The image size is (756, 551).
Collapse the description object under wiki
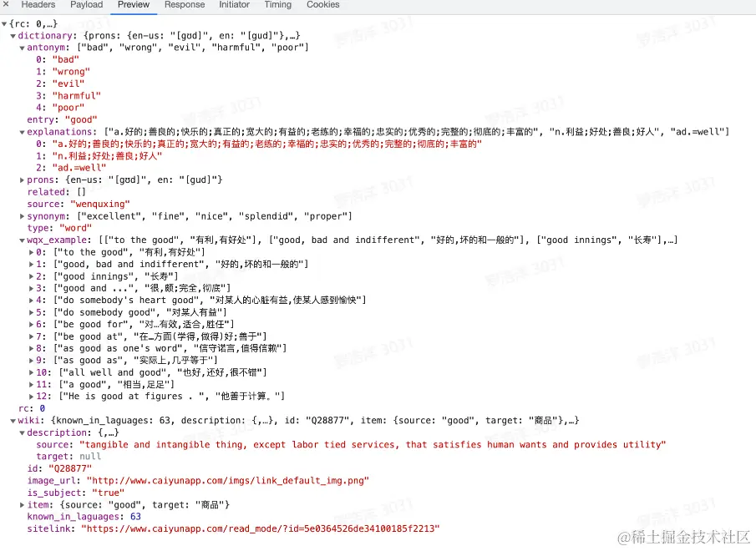click(23, 433)
